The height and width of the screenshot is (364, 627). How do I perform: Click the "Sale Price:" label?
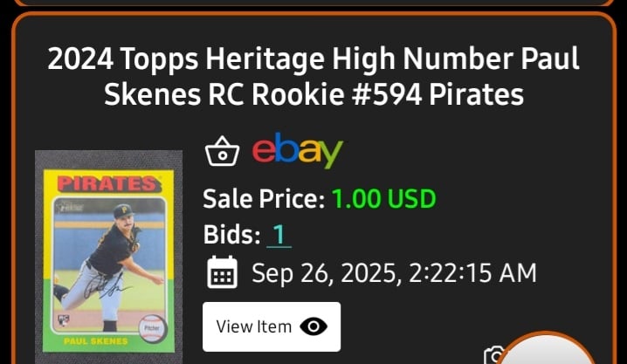(264, 198)
